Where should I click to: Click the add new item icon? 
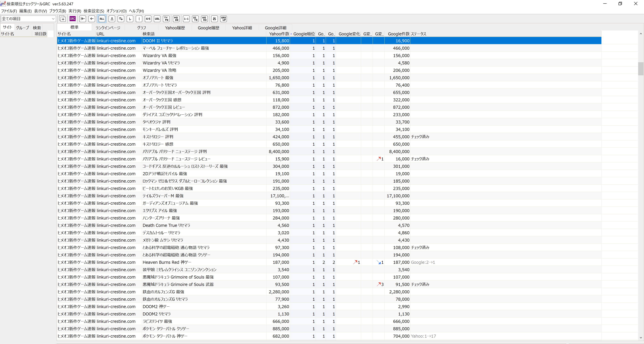coord(63,19)
